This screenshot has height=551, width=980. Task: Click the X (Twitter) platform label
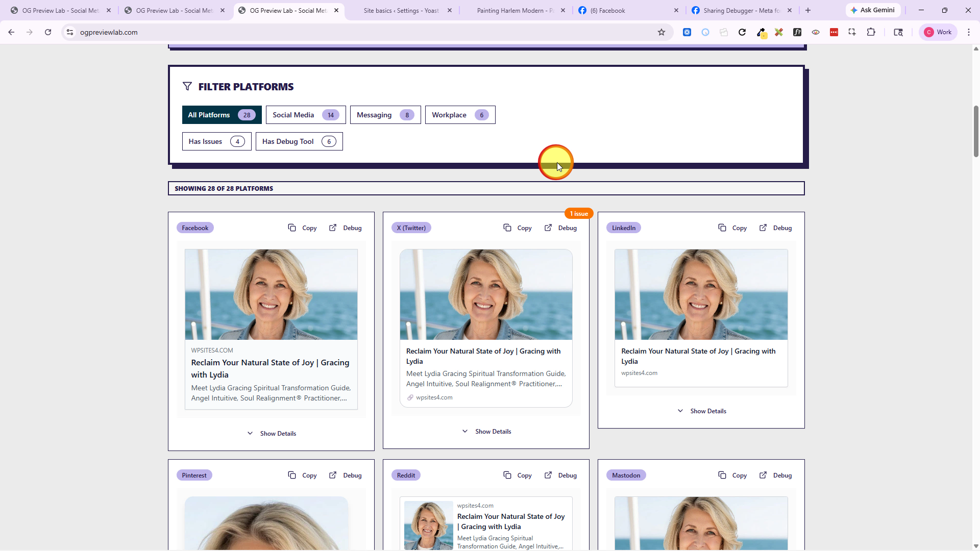point(411,228)
